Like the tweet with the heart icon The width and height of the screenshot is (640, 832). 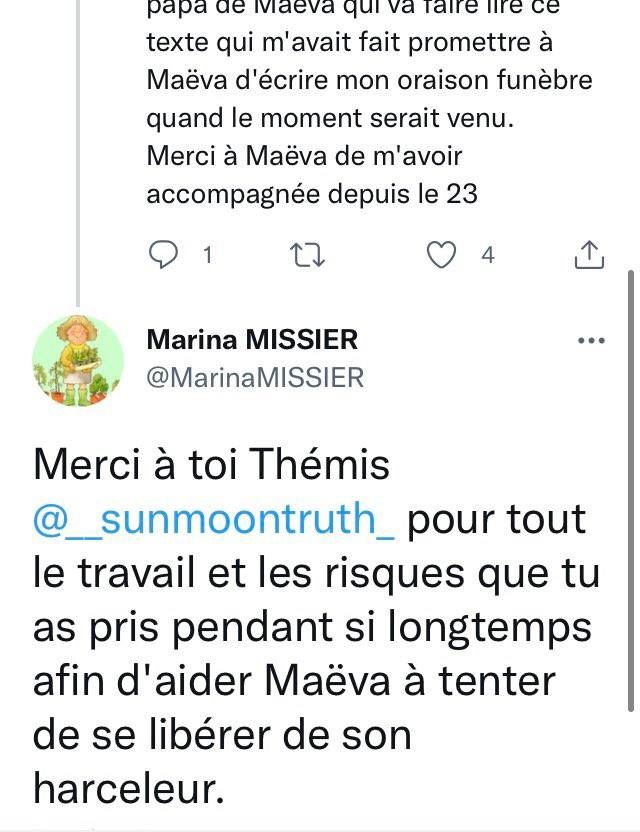(441, 256)
